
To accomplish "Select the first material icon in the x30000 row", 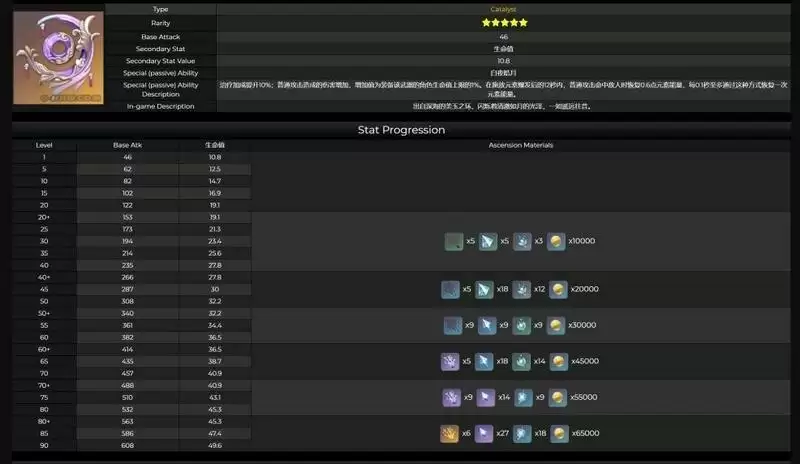I will pos(450,325).
